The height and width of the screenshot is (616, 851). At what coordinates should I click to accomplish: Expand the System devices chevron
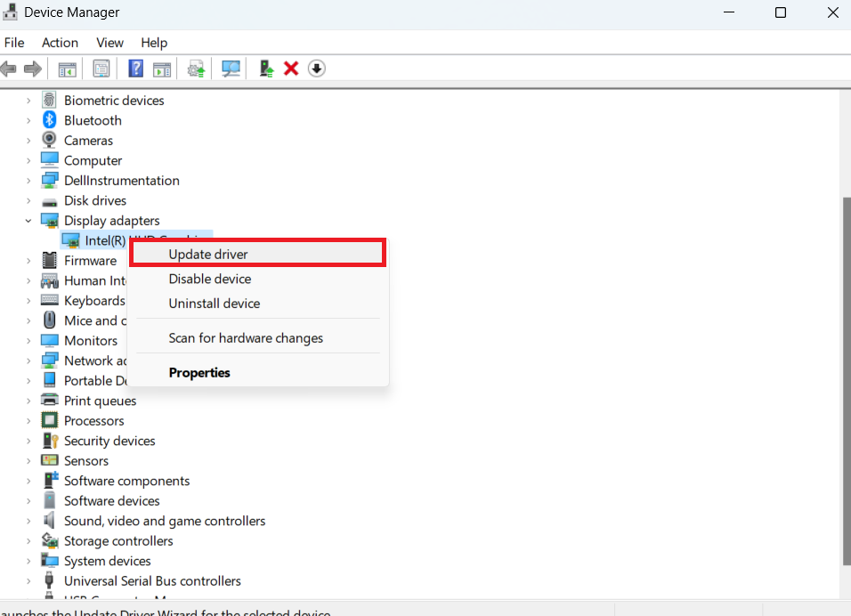point(28,561)
